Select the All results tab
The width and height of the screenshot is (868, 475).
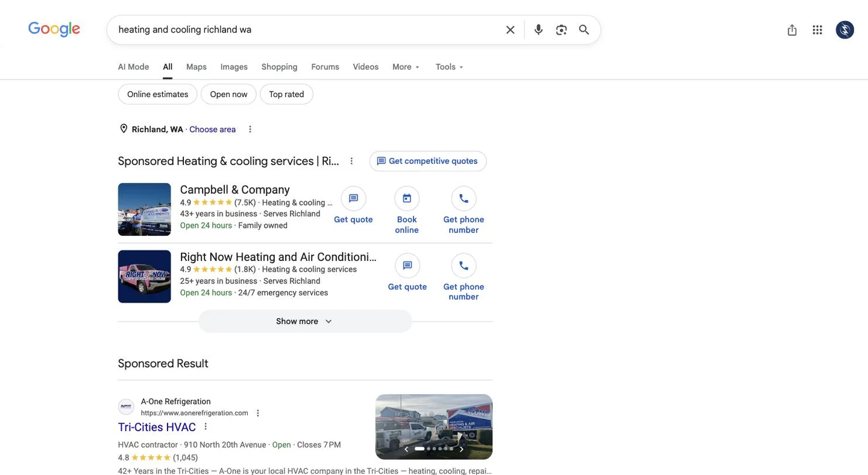click(x=168, y=67)
